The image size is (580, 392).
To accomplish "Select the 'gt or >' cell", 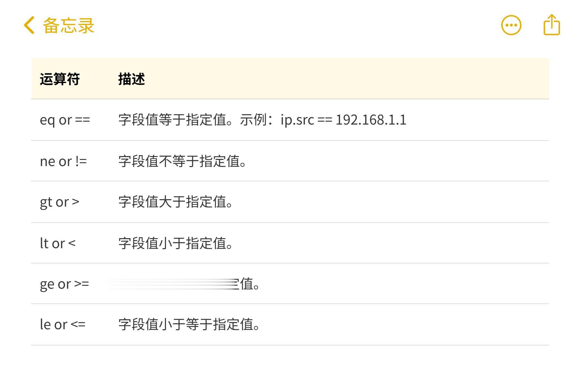I will tap(60, 202).
